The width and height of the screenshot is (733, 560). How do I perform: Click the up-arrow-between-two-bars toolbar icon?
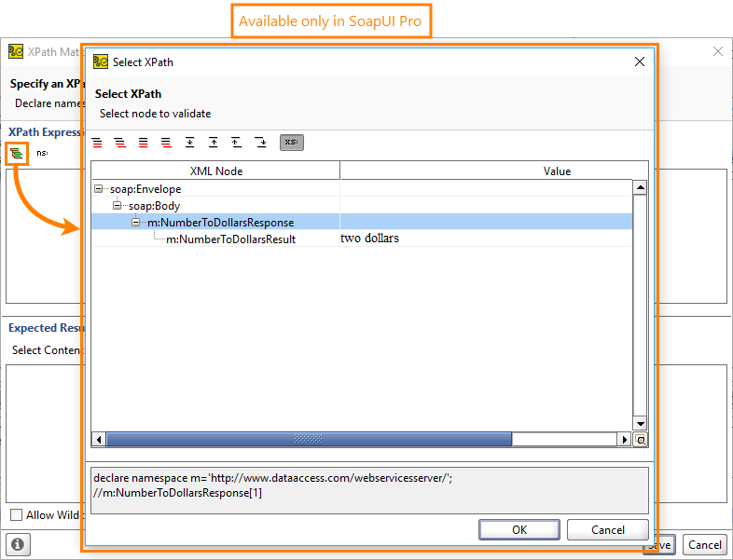(x=214, y=143)
